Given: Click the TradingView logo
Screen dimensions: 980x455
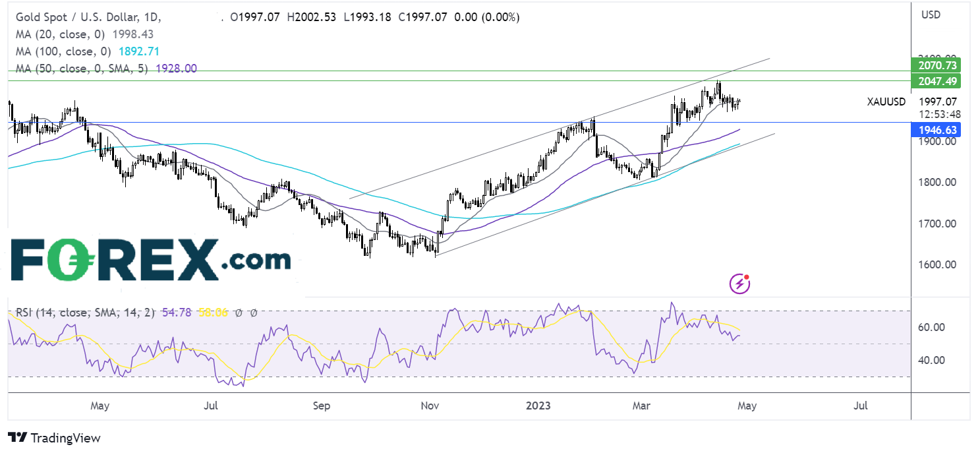Looking at the screenshot, I should 54,438.
